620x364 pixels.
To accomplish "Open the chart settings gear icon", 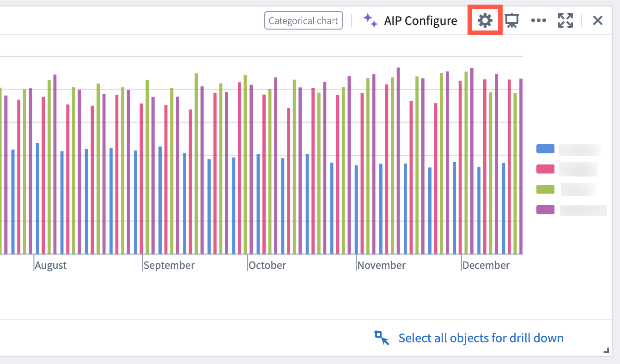I will (x=485, y=20).
